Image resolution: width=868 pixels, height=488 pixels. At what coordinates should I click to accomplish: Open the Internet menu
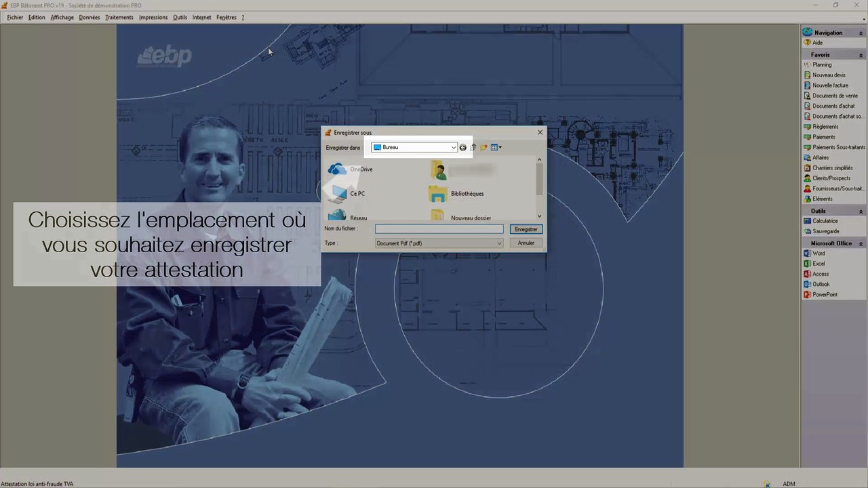point(201,18)
